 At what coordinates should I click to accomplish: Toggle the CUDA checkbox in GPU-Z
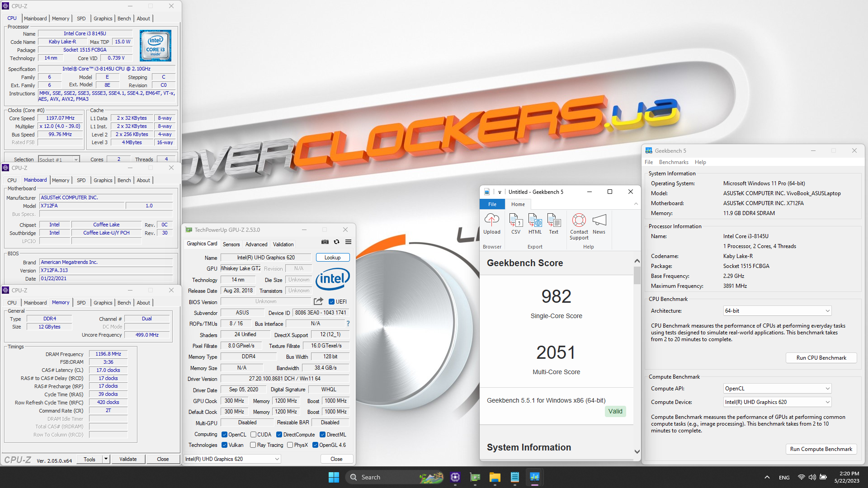coord(254,435)
